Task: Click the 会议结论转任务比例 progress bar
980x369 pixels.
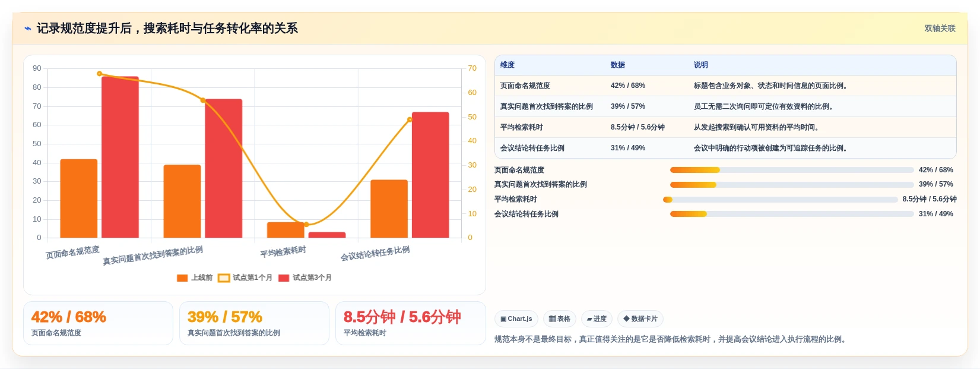Action: point(792,214)
